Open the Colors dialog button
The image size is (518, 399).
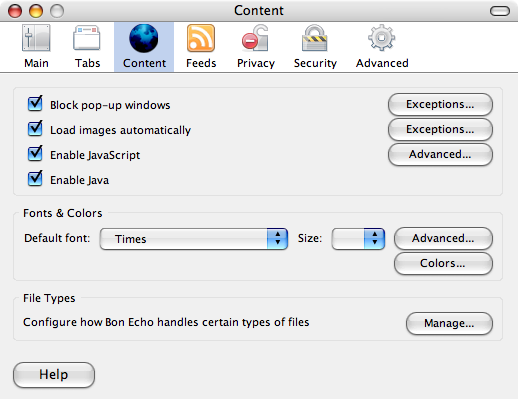pos(443,263)
